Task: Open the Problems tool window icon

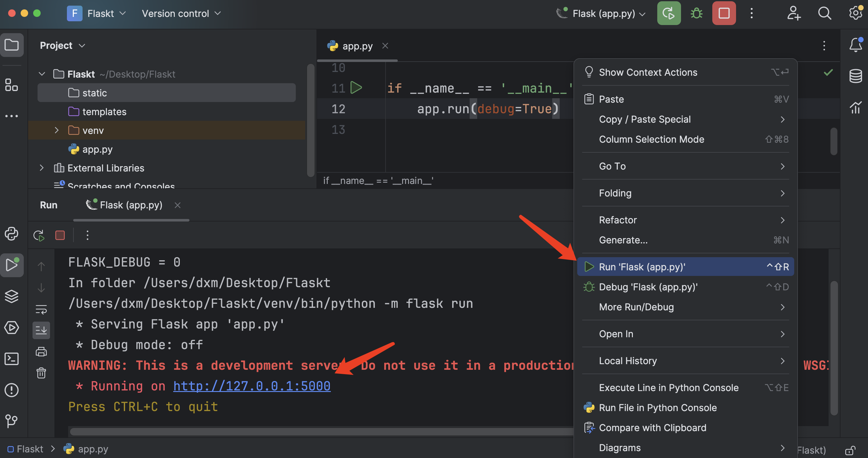Action: [12, 390]
